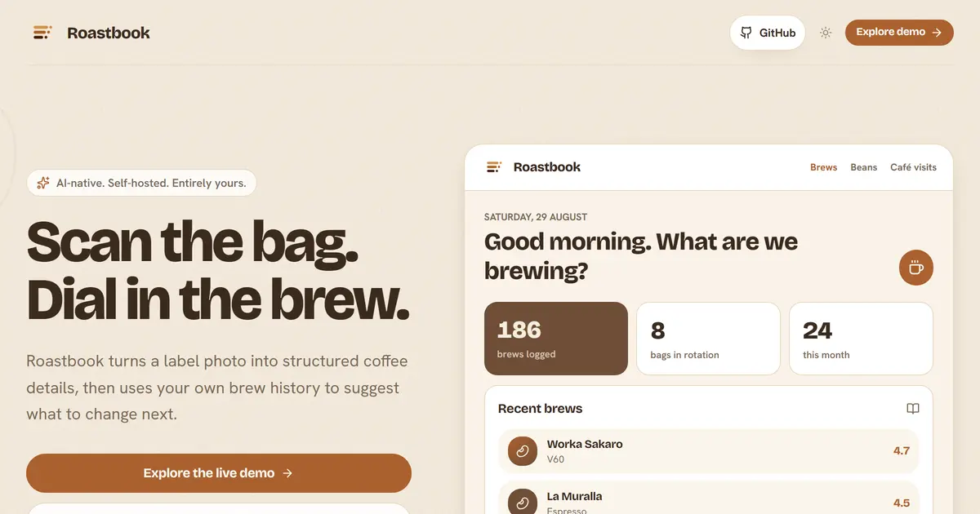The width and height of the screenshot is (980, 514).
Task: Click the 'Scan the bag.' headline text
Action: 193,241
